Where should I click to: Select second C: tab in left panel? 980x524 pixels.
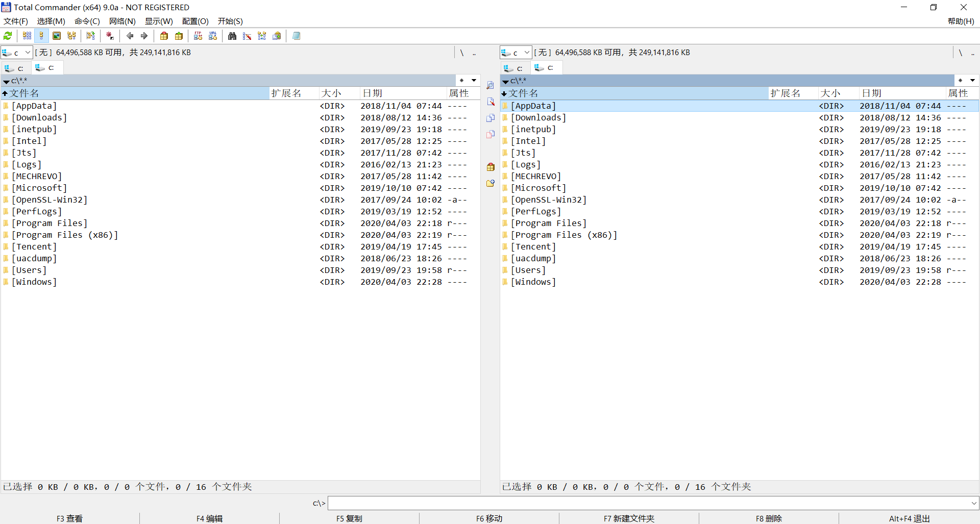point(46,68)
